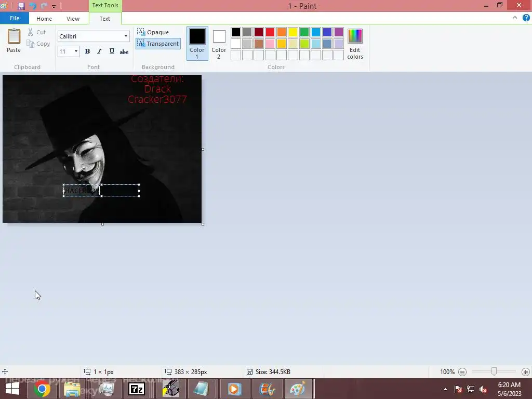This screenshot has height=399, width=532.
Task: Pick the red color swatch
Action: (270, 32)
